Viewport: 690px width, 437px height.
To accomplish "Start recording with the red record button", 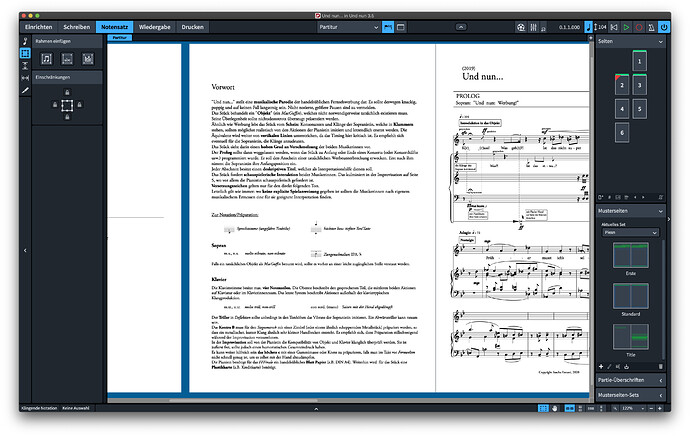I will click(639, 27).
